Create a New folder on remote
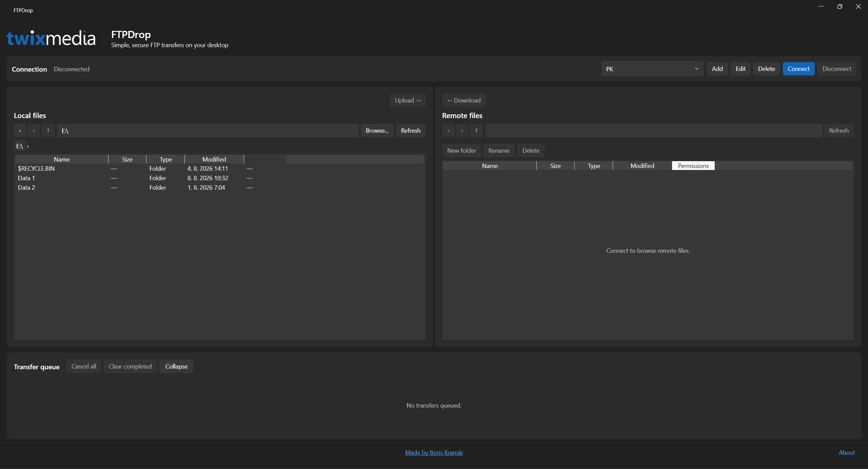 [461, 151]
